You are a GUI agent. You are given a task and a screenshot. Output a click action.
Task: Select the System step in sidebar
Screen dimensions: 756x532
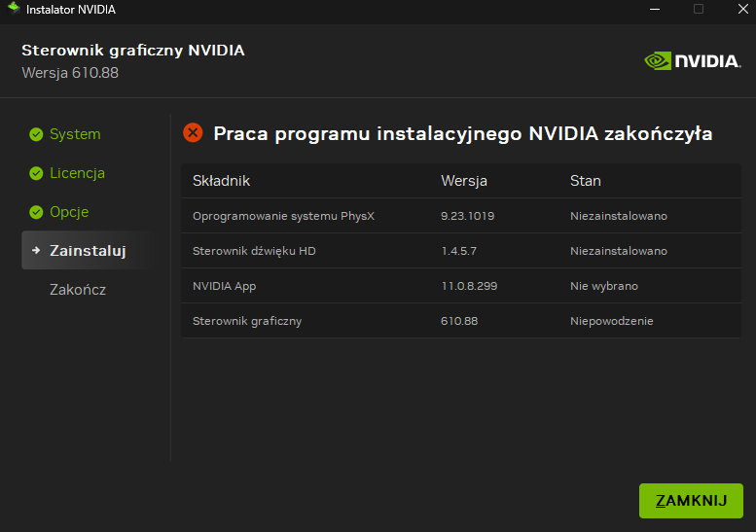(75, 134)
